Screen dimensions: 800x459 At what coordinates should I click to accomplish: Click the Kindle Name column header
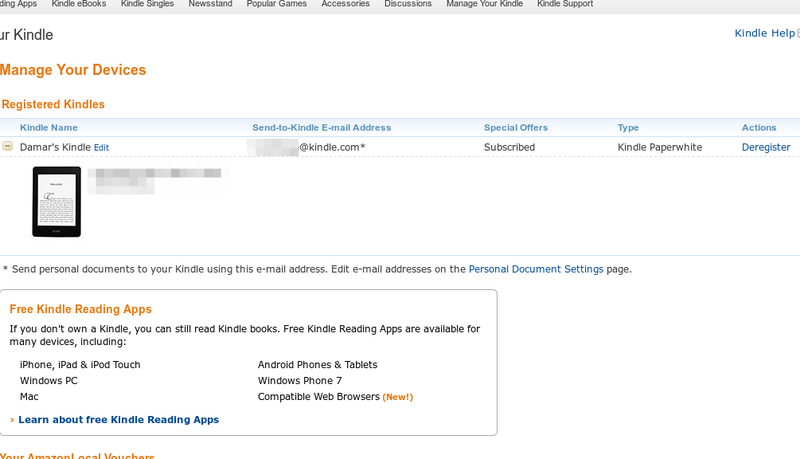click(x=49, y=128)
